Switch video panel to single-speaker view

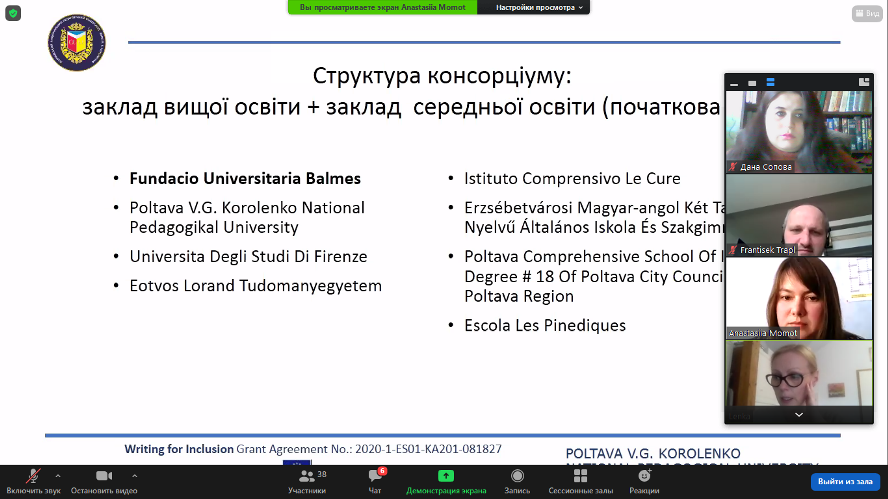click(752, 83)
